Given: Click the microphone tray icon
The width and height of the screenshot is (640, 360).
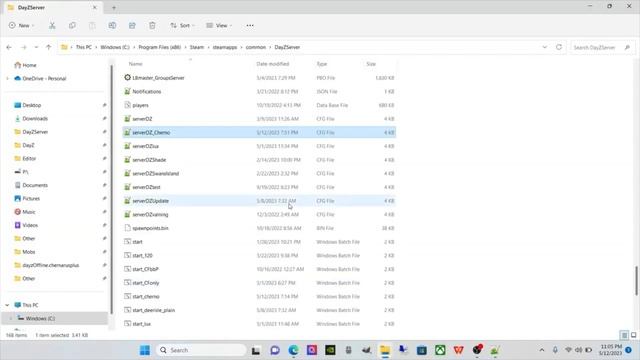Looking at the screenshot, I should (555, 350).
